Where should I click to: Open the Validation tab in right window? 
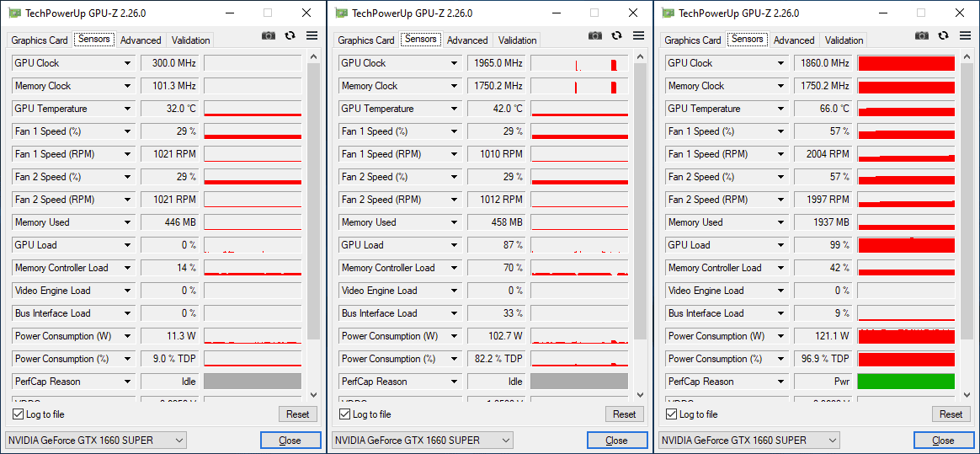(844, 40)
